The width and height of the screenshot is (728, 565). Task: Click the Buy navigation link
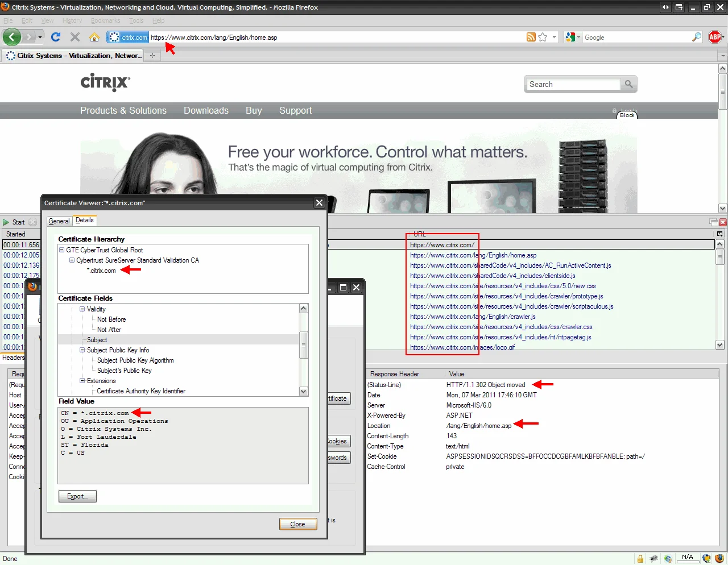tap(254, 111)
